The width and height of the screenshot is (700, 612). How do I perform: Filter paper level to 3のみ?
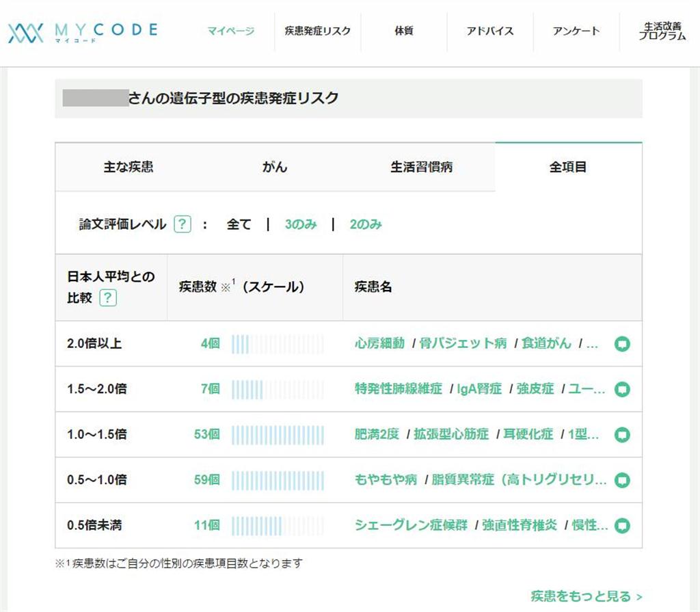click(301, 224)
